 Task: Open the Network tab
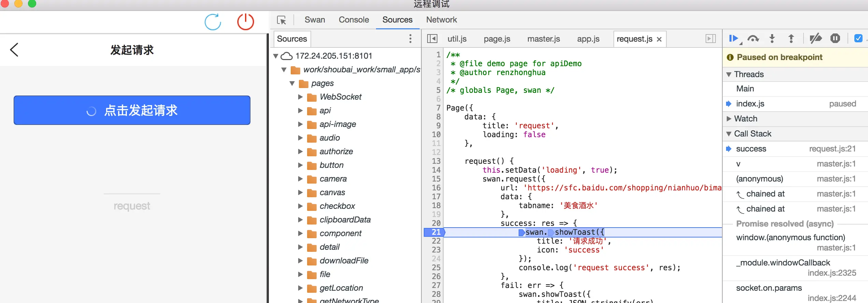point(442,20)
